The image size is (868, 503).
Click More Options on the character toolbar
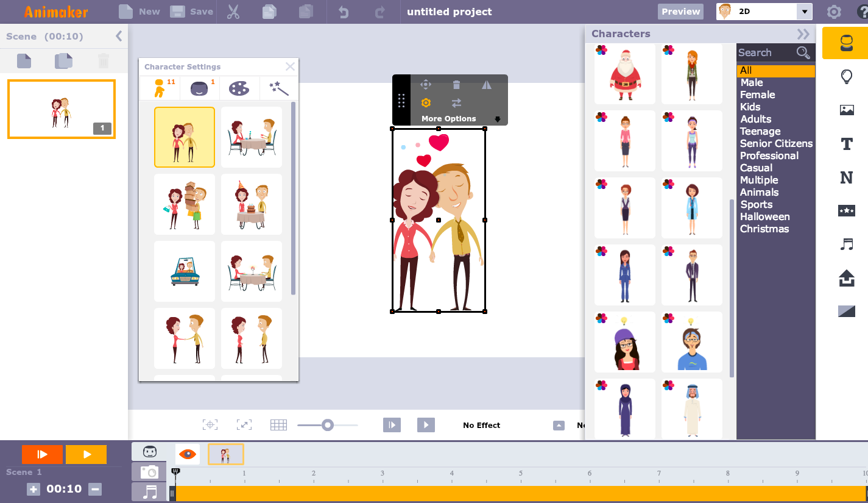(449, 118)
